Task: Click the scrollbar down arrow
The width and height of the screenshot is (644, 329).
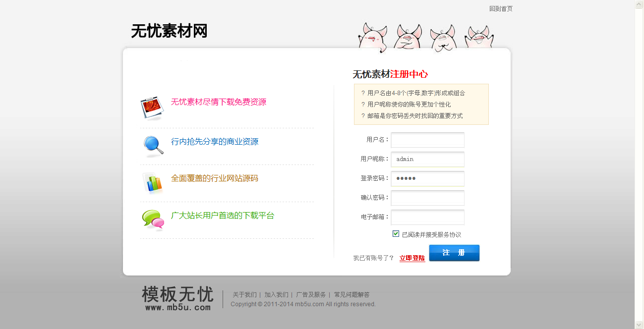Action: (x=639, y=325)
